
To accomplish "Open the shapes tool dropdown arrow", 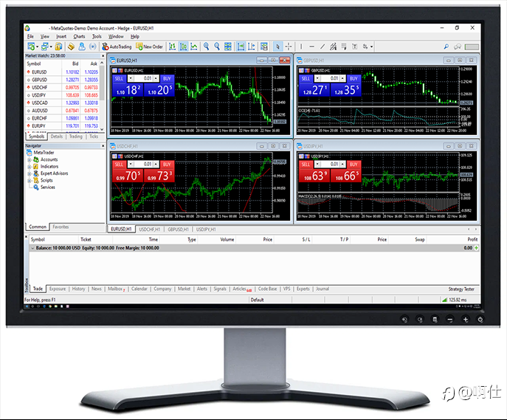I will 371,47.
